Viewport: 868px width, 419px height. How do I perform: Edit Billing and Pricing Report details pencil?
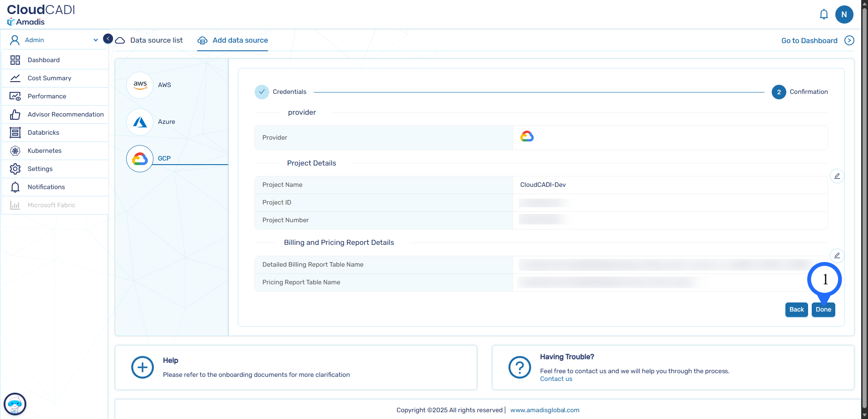click(837, 255)
